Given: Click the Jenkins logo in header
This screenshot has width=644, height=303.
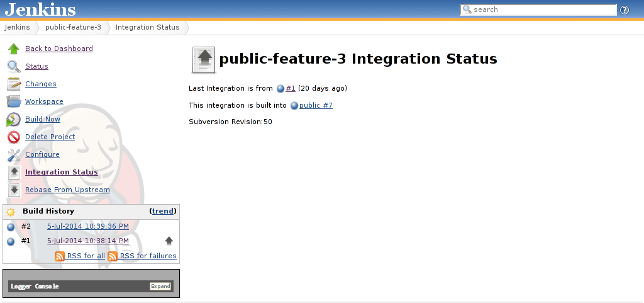Looking at the screenshot, I should point(40,9).
